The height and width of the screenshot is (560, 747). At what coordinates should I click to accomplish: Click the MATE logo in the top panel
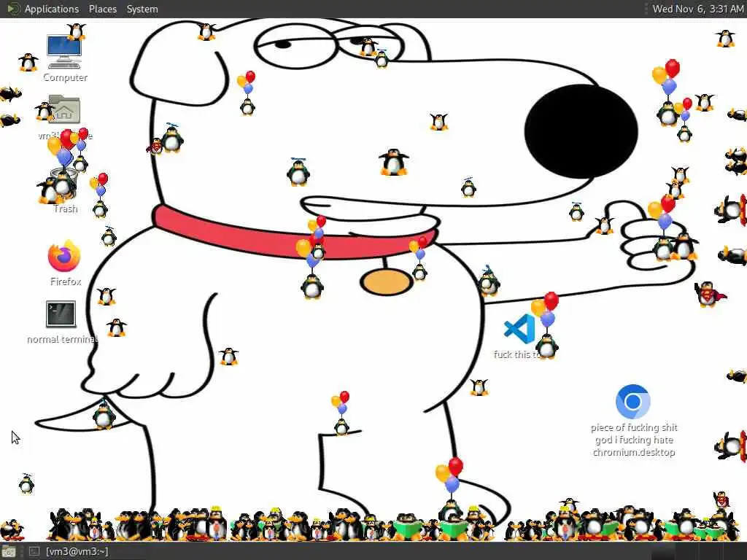pyautogui.click(x=13, y=9)
